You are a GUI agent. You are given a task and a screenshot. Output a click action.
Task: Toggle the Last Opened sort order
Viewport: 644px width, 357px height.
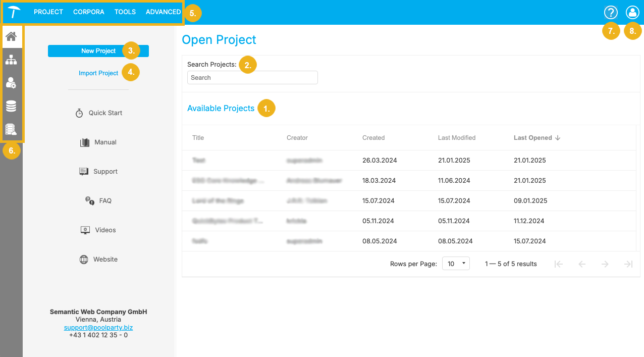pos(536,137)
